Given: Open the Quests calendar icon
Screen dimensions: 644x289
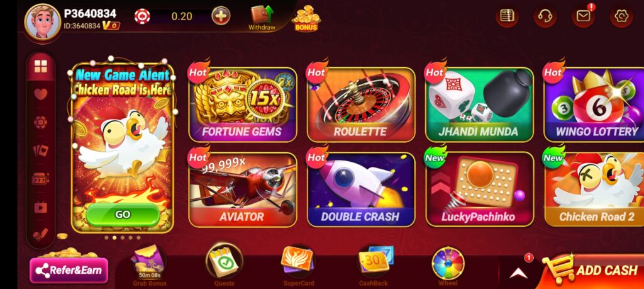Looking at the screenshot, I should (x=225, y=264).
